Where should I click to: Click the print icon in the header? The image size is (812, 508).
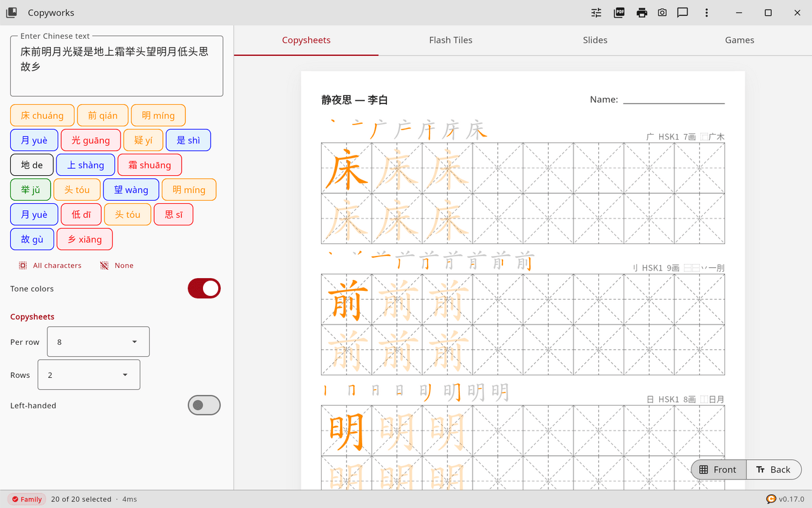(x=642, y=13)
